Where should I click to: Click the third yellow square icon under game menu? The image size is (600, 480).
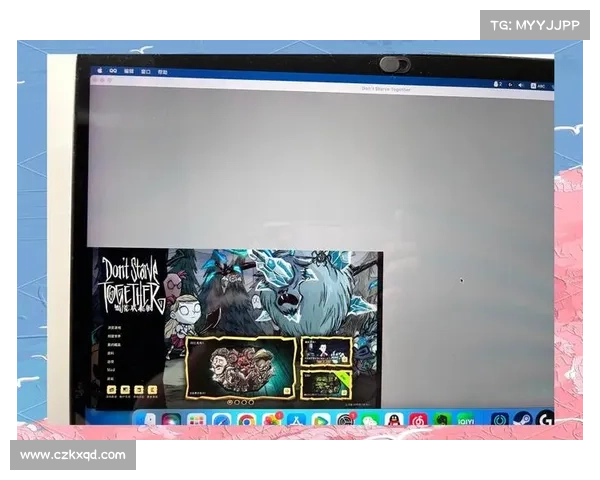139,390
